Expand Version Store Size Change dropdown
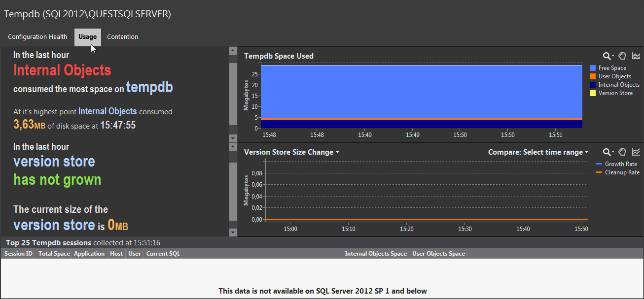644x299 pixels. point(291,152)
